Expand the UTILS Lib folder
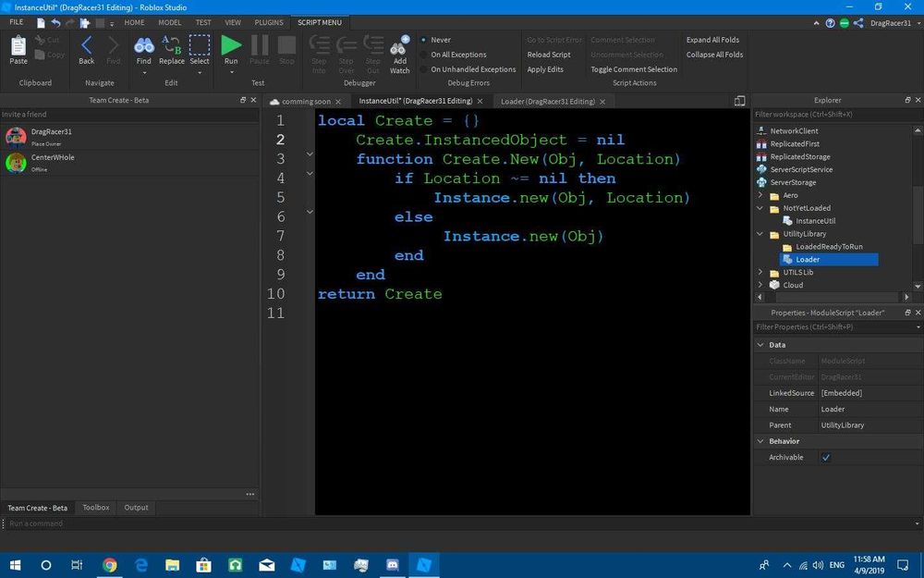 (x=760, y=272)
